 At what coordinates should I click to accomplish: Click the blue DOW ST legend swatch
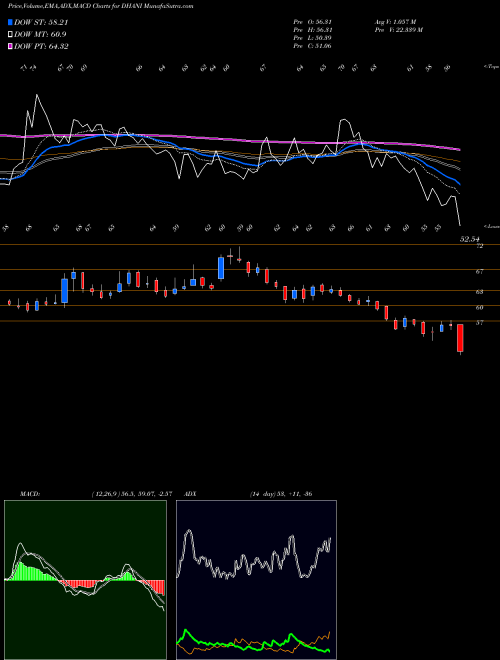tap(10, 22)
